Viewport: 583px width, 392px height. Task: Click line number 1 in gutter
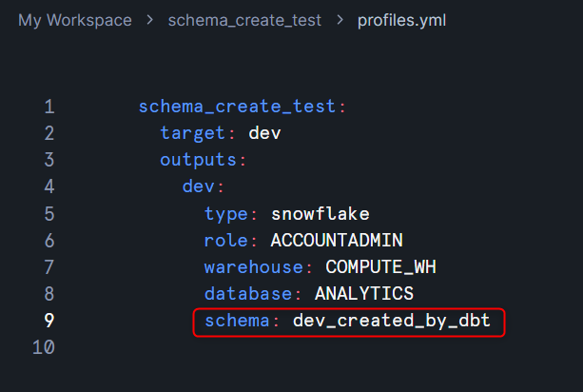click(x=49, y=107)
